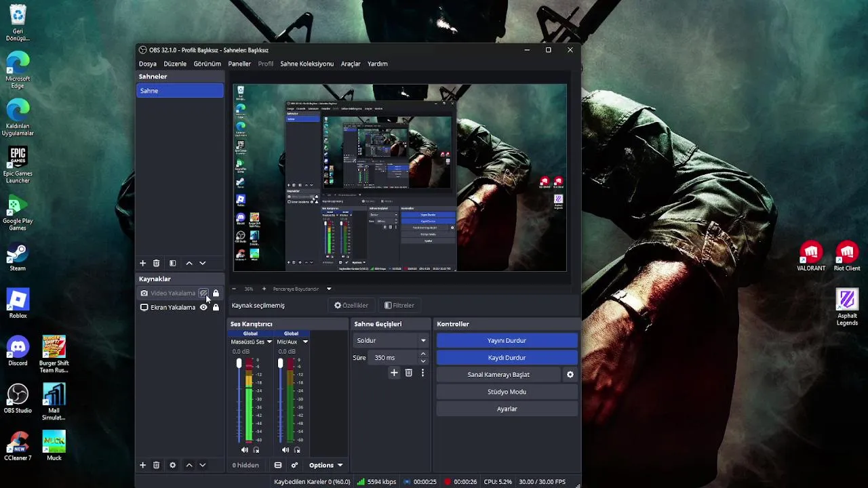Image resolution: width=868 pixels, height=488 pixels.
Task: Open the Düzenle menu
Action: pyautogui.click(x=175, y=64)
